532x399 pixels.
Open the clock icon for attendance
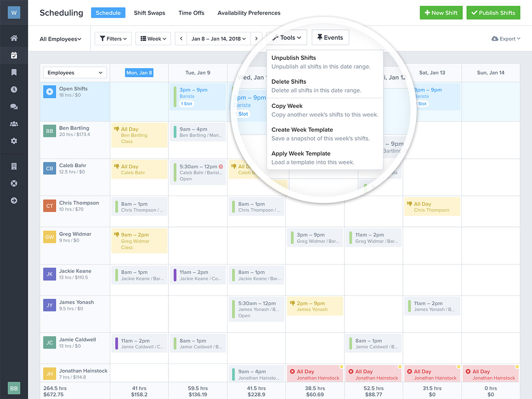[14, 90]
